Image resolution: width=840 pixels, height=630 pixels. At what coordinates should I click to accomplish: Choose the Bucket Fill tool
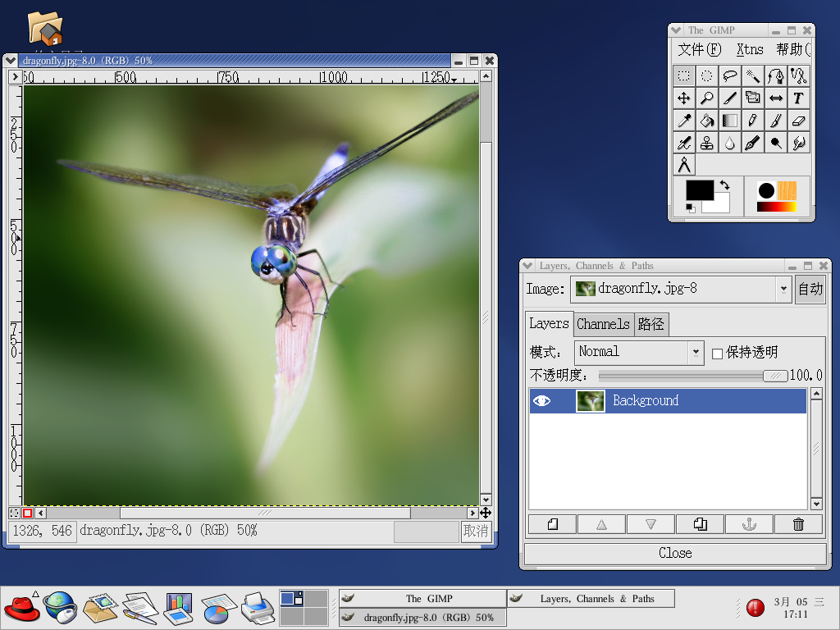pyautogui.click(x=706, y=121)
